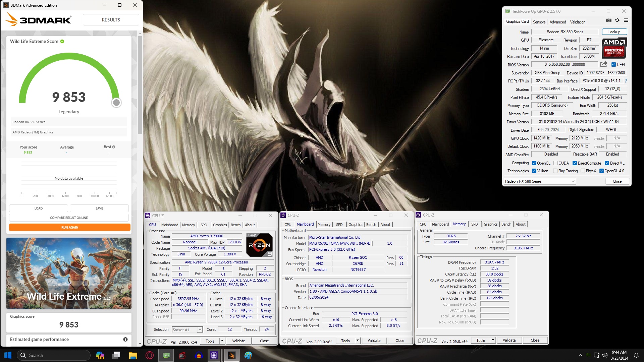Open Windows Start menu

(8, 355)
